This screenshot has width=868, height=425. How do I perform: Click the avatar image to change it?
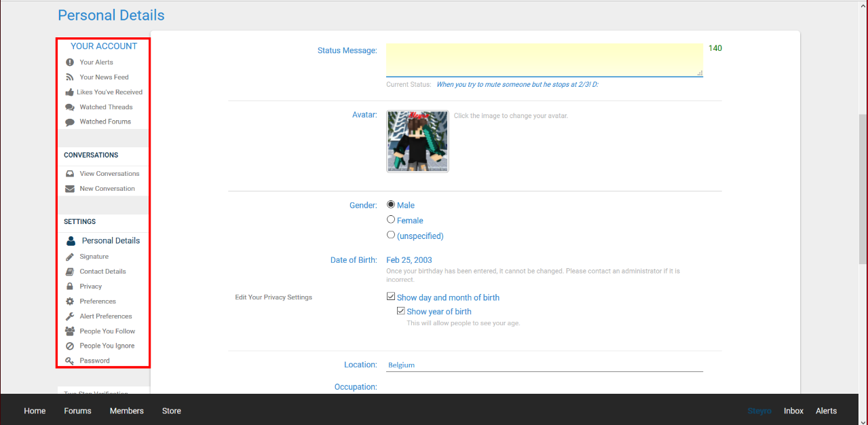tap(417, 141)
